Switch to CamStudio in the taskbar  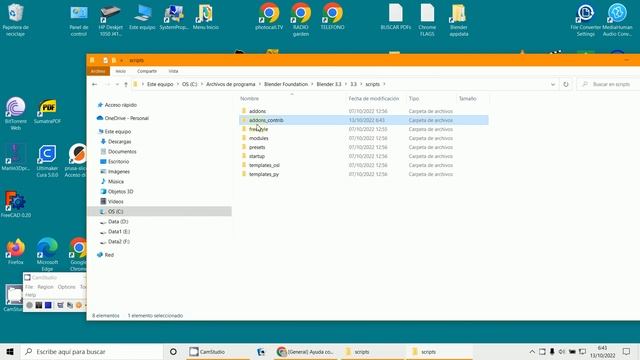218,351
